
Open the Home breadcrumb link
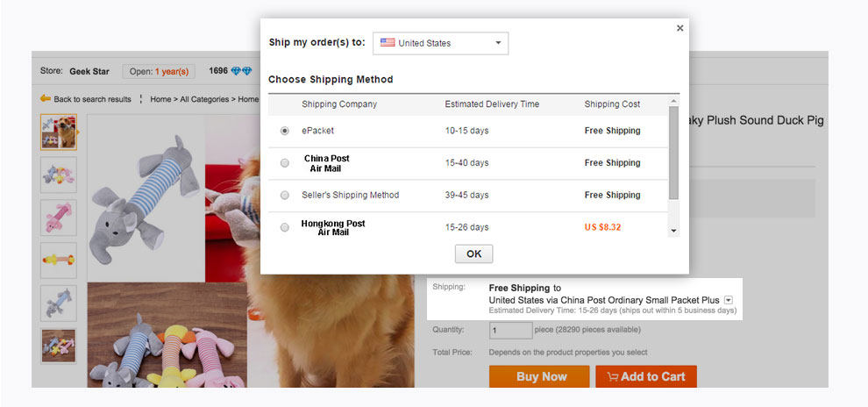[160, 99]
